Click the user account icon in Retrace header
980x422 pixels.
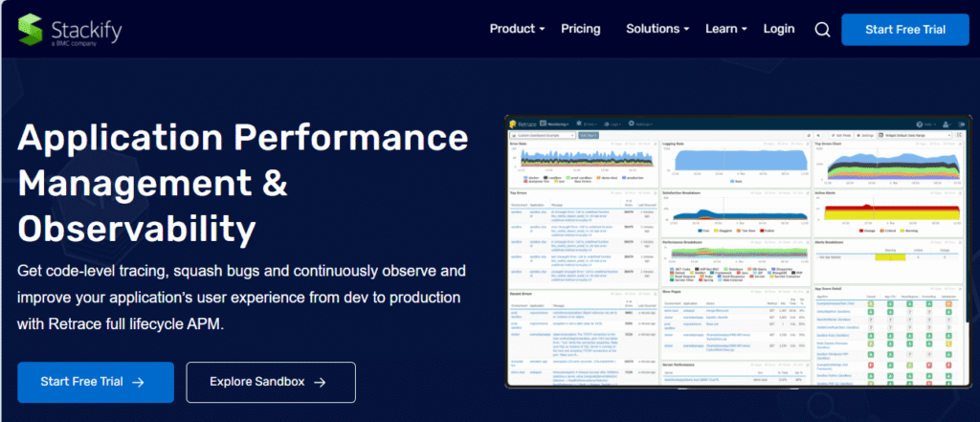[x=947, y=124]
